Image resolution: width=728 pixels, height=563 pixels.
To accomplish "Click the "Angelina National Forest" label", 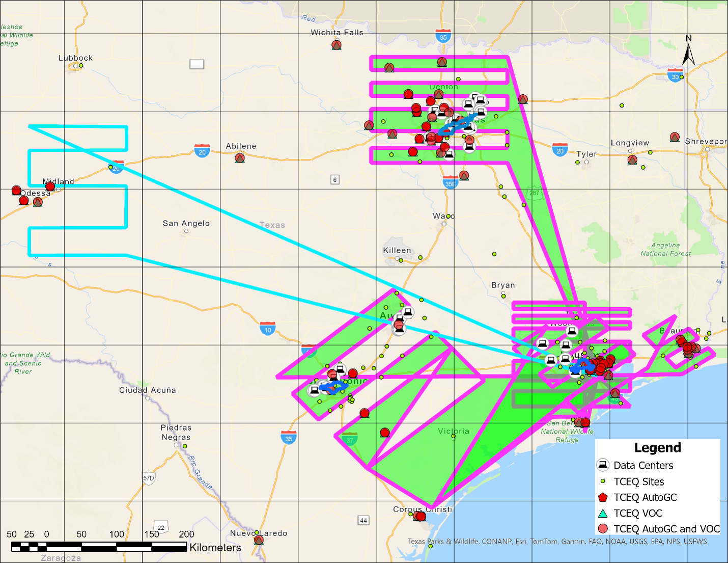I will [x=666, y=249].
